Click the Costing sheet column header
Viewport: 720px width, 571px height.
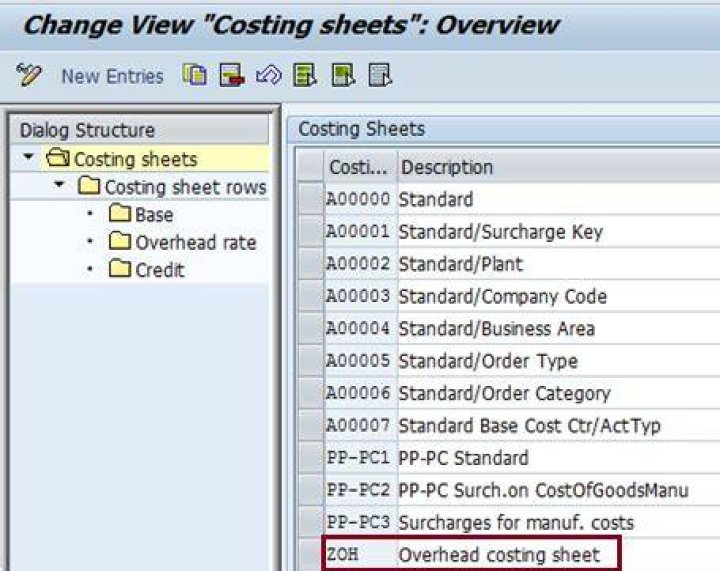(x=360, y=167)
